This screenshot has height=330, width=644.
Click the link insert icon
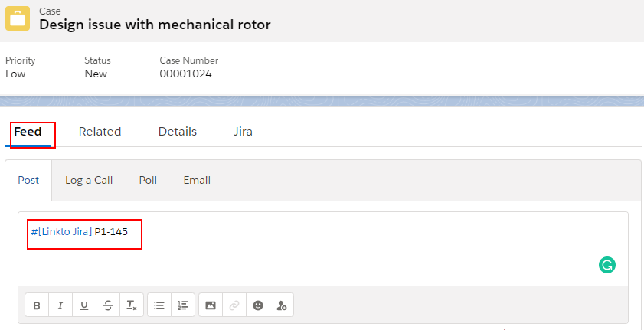click(234, 305)
